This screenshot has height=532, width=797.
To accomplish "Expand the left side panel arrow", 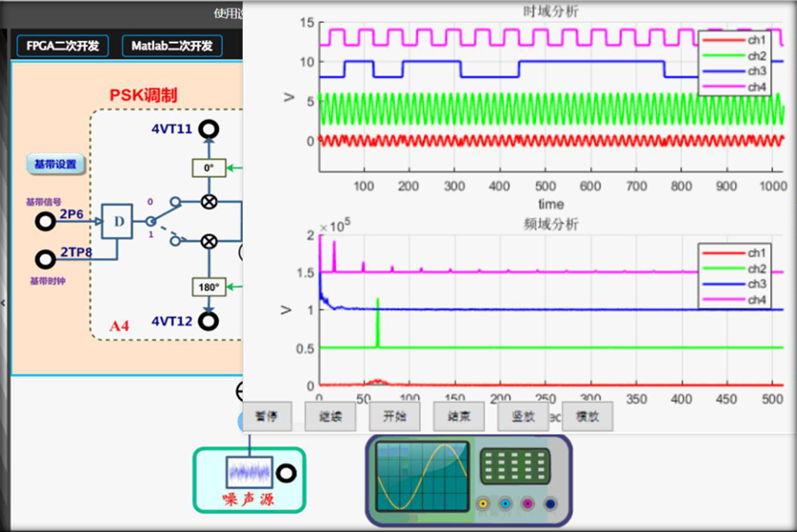I will click(3, 303).
